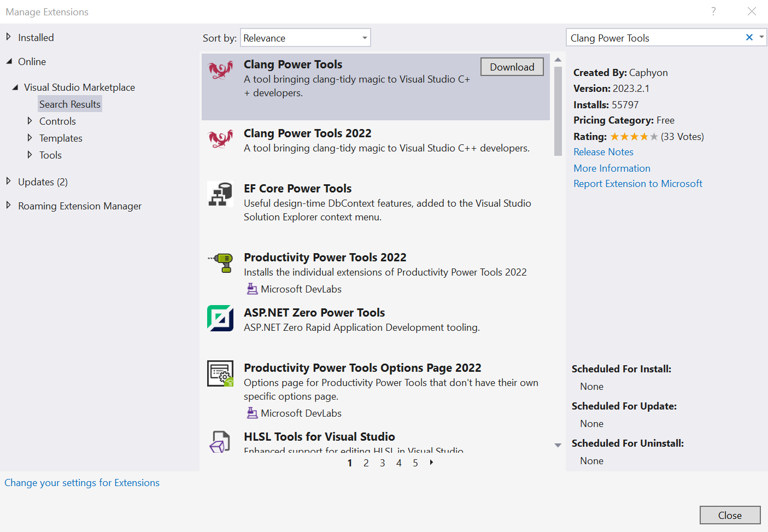
Task: Expand the Controls node
Action: (x=30, y=120)
